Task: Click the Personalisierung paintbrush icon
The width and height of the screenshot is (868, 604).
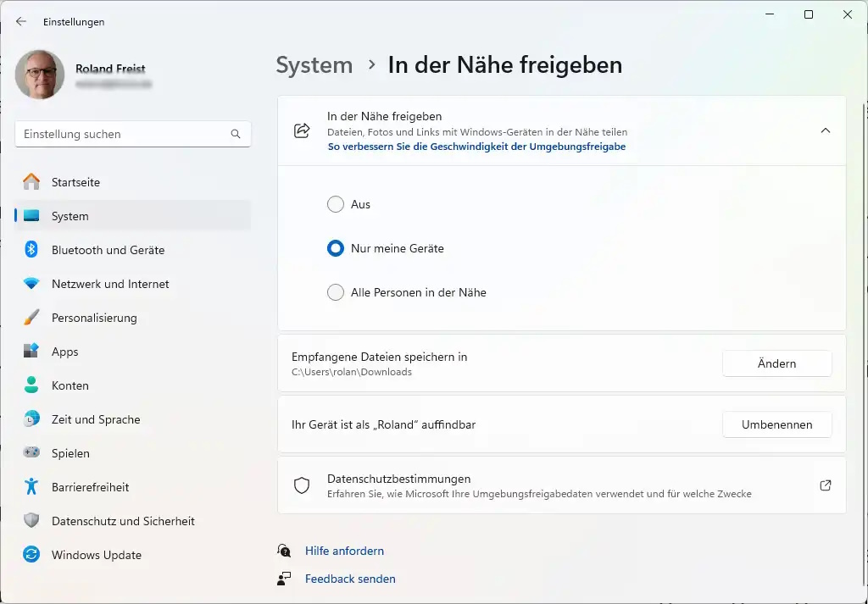Action: tap(31, 318)
